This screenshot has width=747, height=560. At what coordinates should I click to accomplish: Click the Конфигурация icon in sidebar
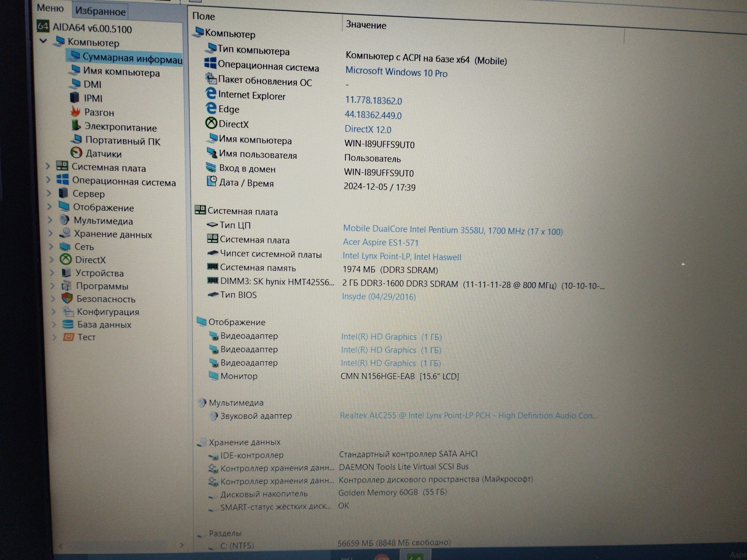coord(68,311)
